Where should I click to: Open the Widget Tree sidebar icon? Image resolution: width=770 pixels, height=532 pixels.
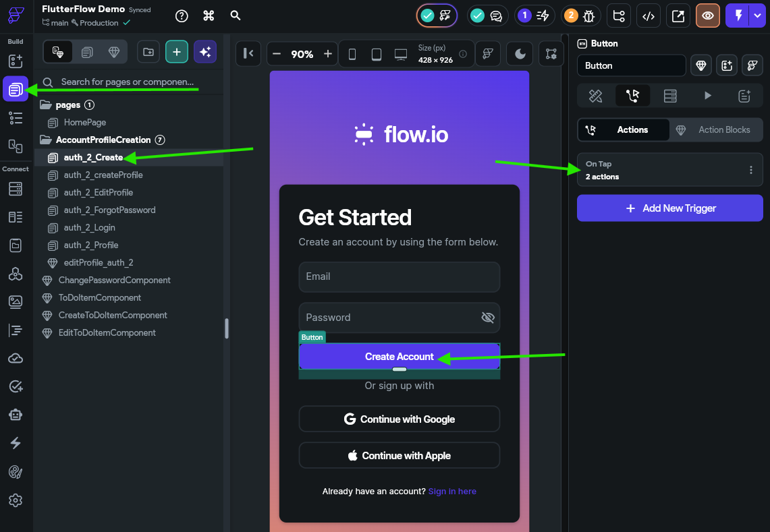16,118
